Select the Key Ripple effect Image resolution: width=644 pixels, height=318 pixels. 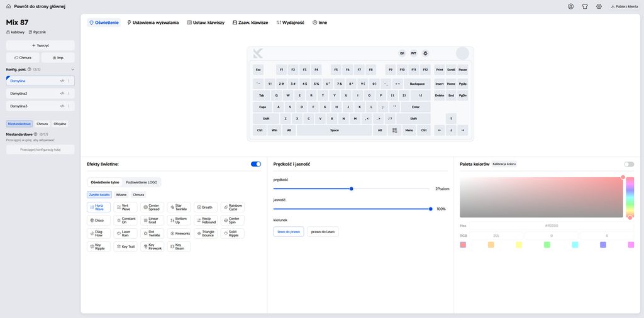point(99,246)
